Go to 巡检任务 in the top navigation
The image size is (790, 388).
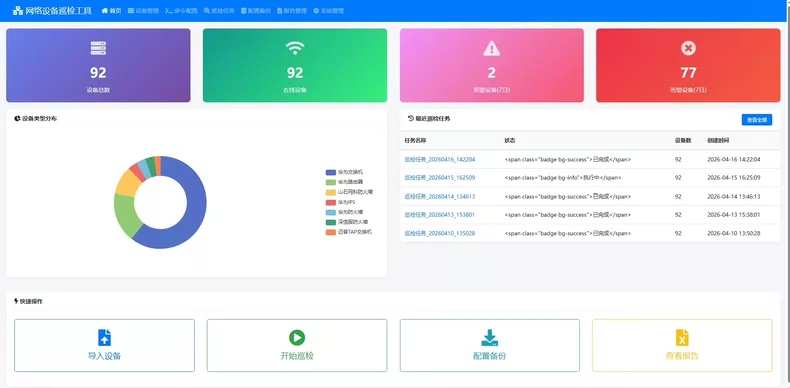[x=219, y=11]
